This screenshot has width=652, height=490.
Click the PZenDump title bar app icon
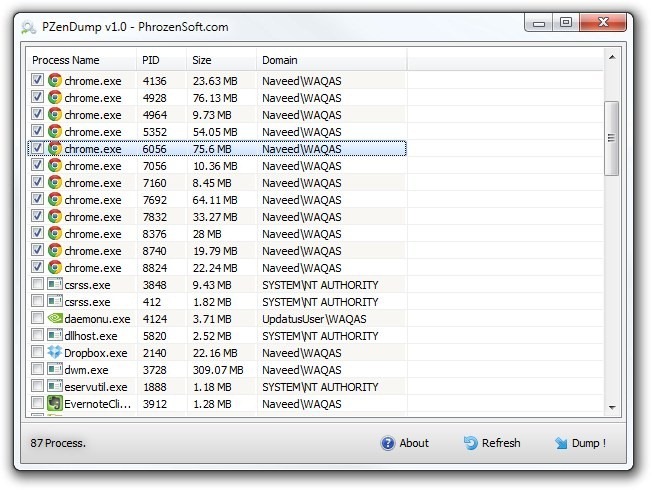pos(28,27)
